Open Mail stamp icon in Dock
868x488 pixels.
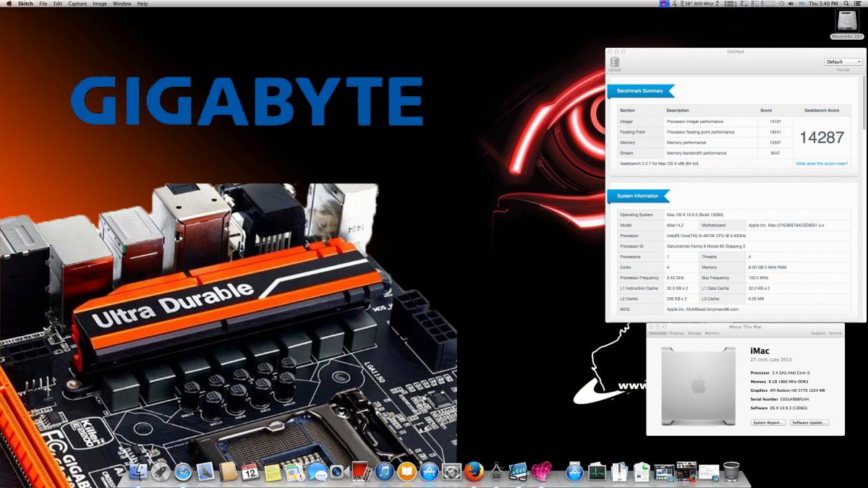(205, 472)
